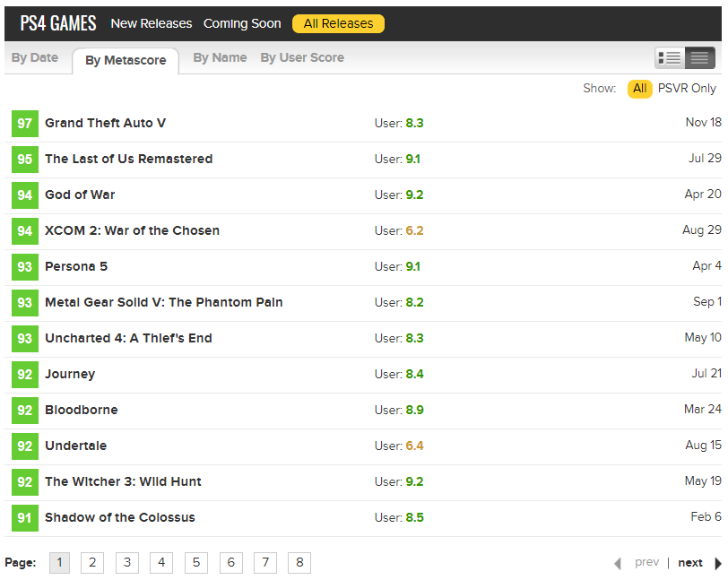This screenshot has width=728, height=580.
Task: Click Metal Gear Solid V's score badge
Action: pyautogui.click(x=24, y=303)
